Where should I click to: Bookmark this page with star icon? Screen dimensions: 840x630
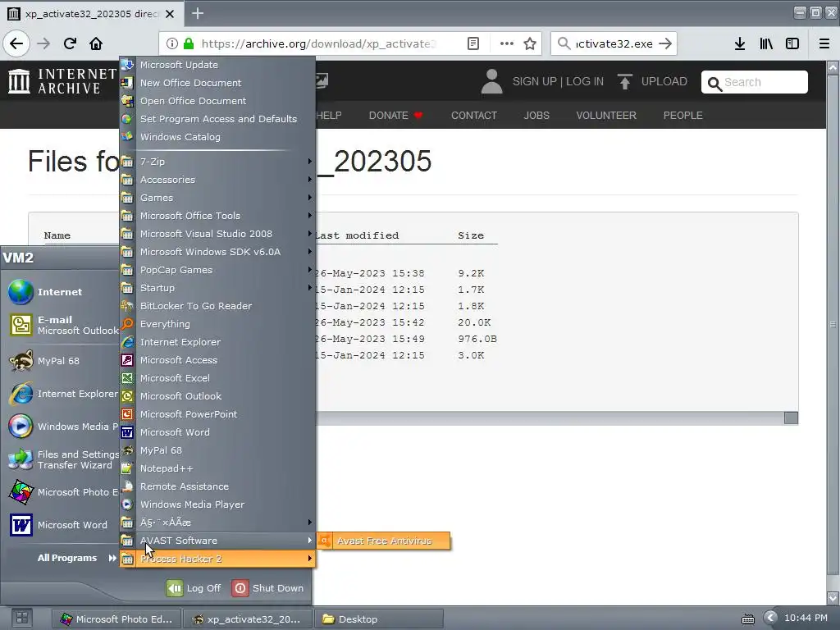point(530,43)
